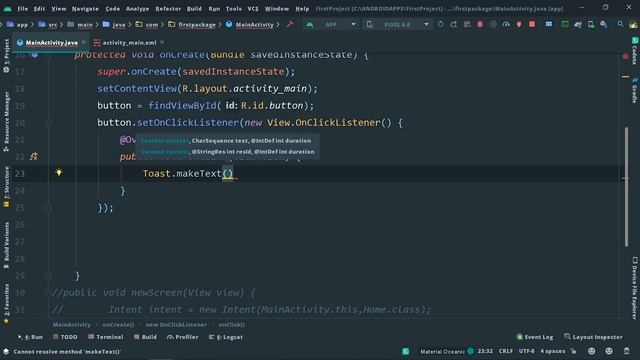Click the Profile app gauge icon

tap(506, 24)
